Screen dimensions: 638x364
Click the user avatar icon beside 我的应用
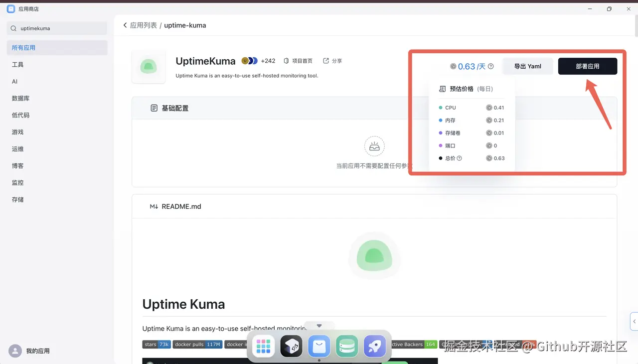point(15,351)
